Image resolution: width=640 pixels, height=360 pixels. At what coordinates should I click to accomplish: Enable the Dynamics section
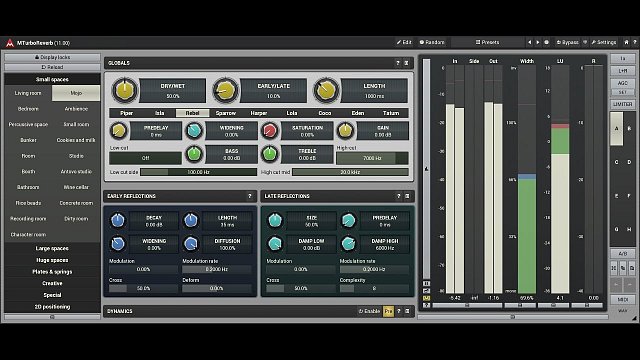(369, 311)
